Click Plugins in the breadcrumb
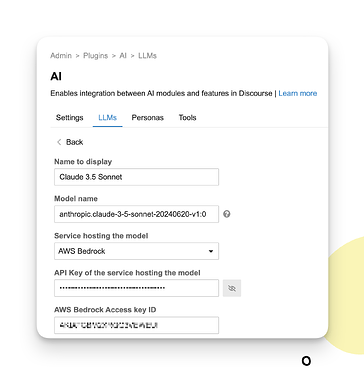Image resolution: width=364 pixels, height=375 pixels. click(x=96, y=56)
